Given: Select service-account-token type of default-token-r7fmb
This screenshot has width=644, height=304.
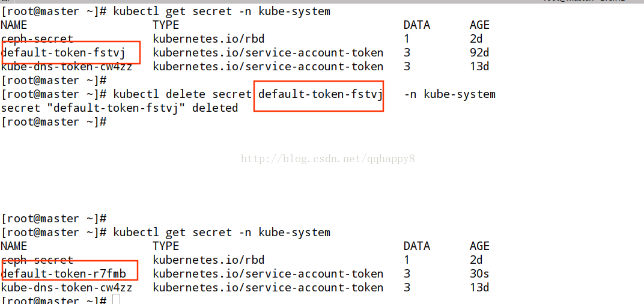Looking at the screenshot, I should (x=268, y=273).
